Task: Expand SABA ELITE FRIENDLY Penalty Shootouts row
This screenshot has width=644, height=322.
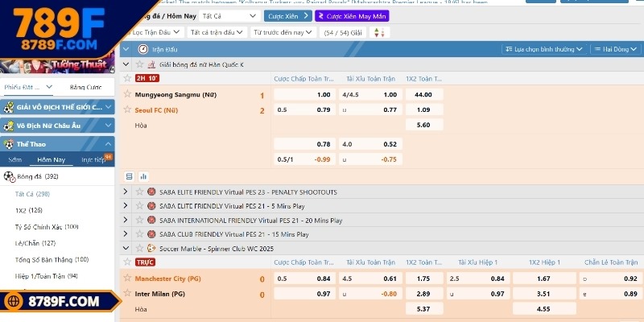Action: click(126, 192)
